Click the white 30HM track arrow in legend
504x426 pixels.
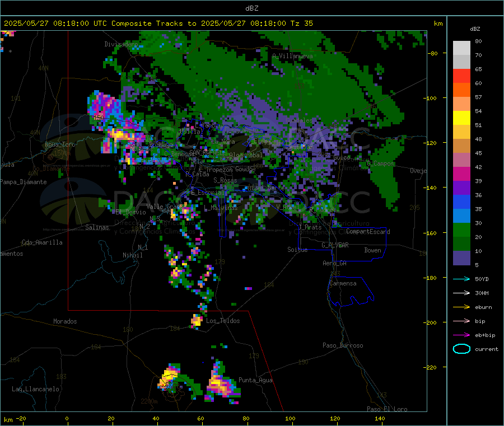click(461, 293)
